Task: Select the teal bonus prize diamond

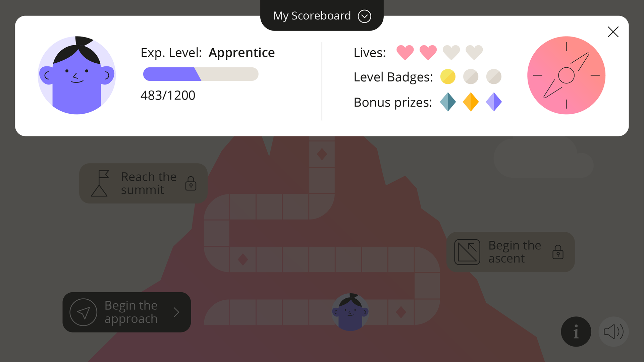Action: 448,102
